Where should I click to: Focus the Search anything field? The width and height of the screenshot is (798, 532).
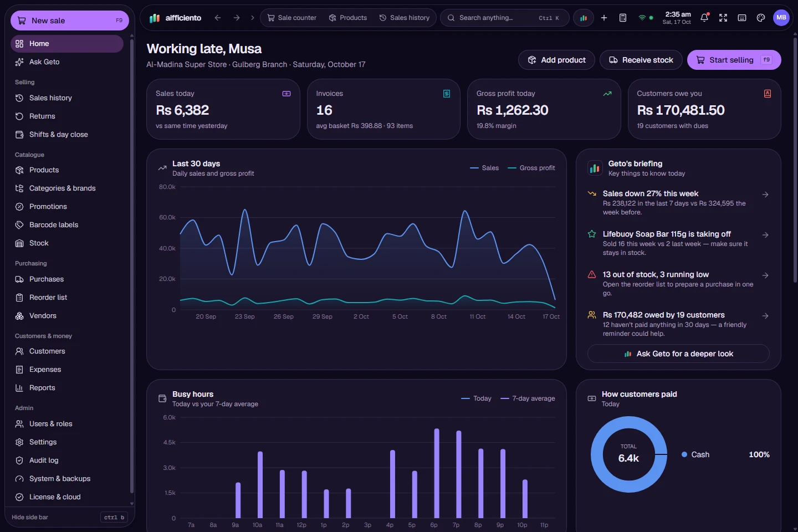504,18
